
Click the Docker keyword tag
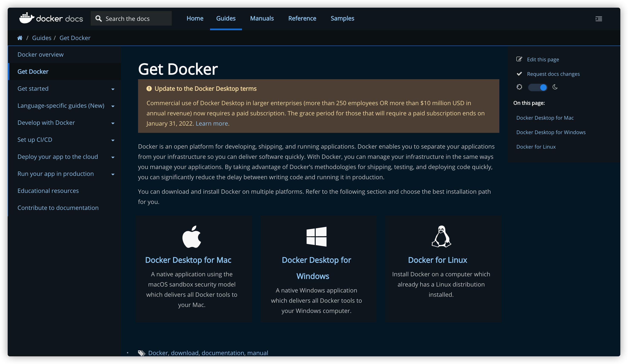point(158,353)
